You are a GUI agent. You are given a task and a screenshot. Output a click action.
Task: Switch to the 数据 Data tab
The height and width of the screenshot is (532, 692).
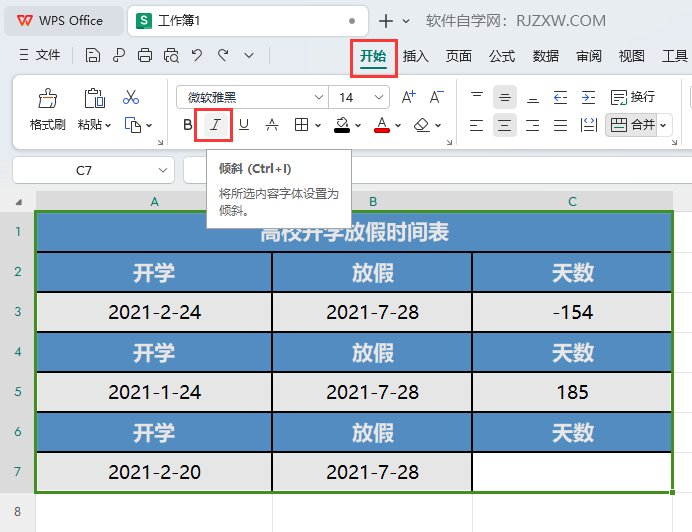[545, 56]
